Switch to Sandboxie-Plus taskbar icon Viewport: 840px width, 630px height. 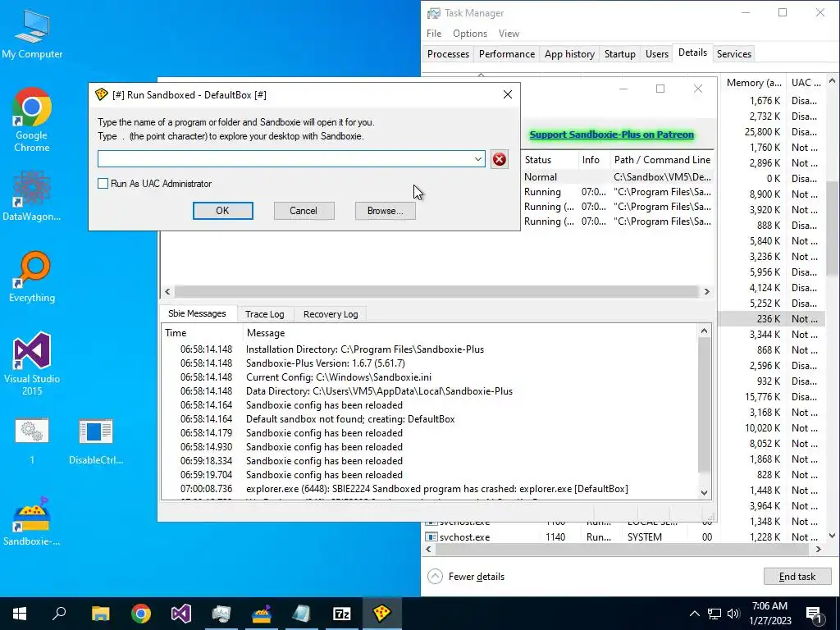[262, 614]
